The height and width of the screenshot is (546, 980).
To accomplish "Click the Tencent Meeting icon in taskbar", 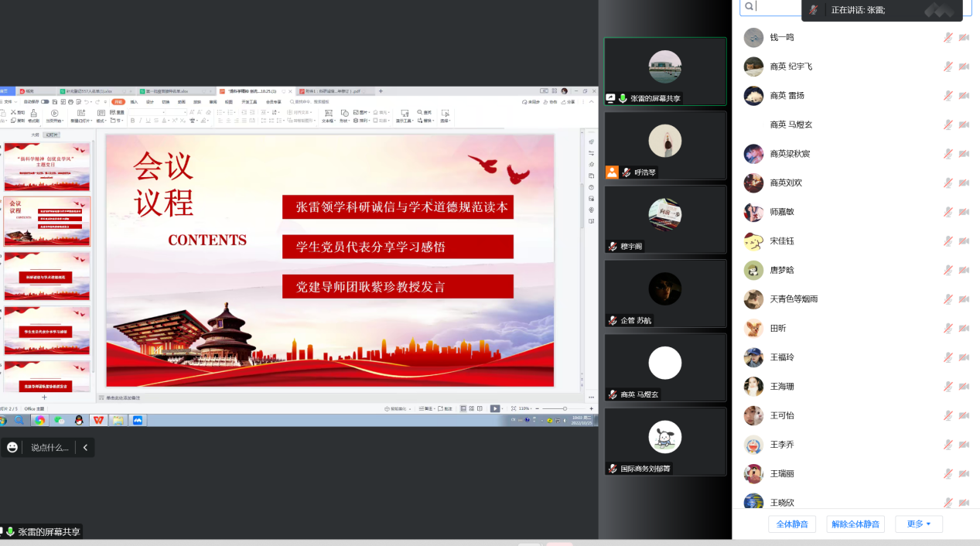I will (138, 420).
